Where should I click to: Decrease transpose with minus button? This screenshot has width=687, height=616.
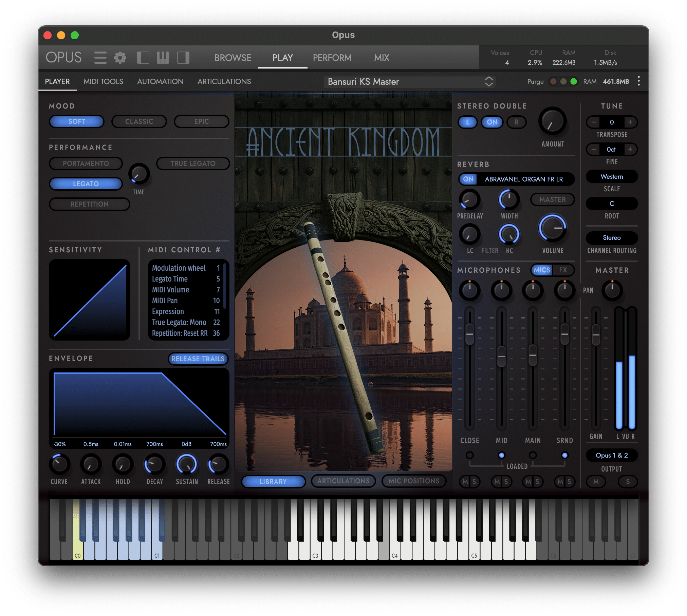coord(593,122)
